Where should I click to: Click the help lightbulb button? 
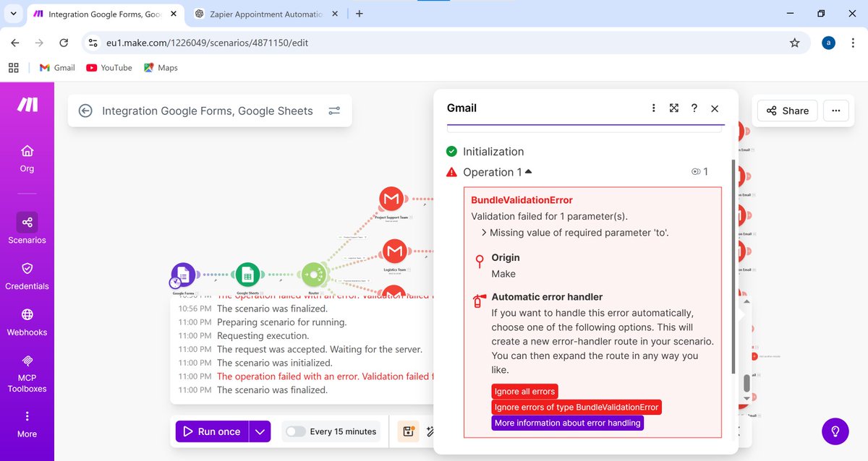pyautogui.click(x=835, y=431)
